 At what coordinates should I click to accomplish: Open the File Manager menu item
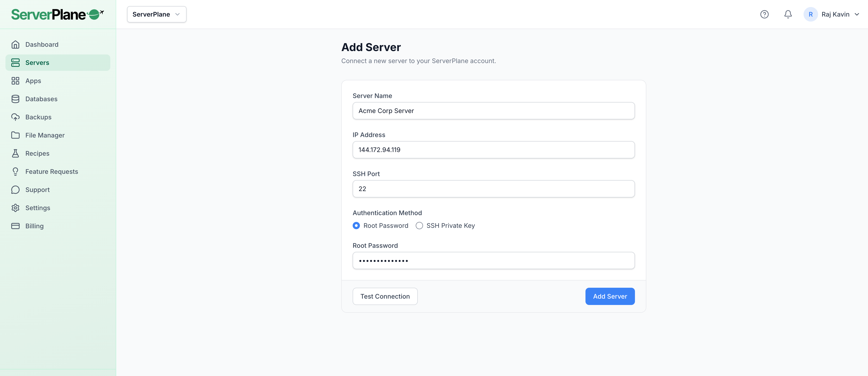coord(45,135)
